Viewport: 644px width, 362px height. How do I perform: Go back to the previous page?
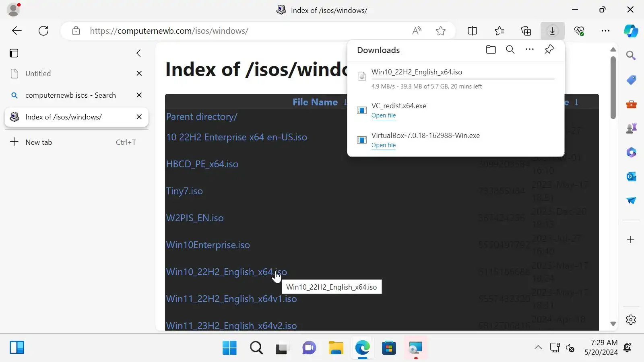17,31
